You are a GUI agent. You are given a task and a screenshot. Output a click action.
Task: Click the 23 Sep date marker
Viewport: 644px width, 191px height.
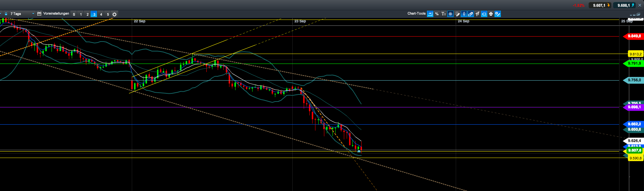(300, 21)
